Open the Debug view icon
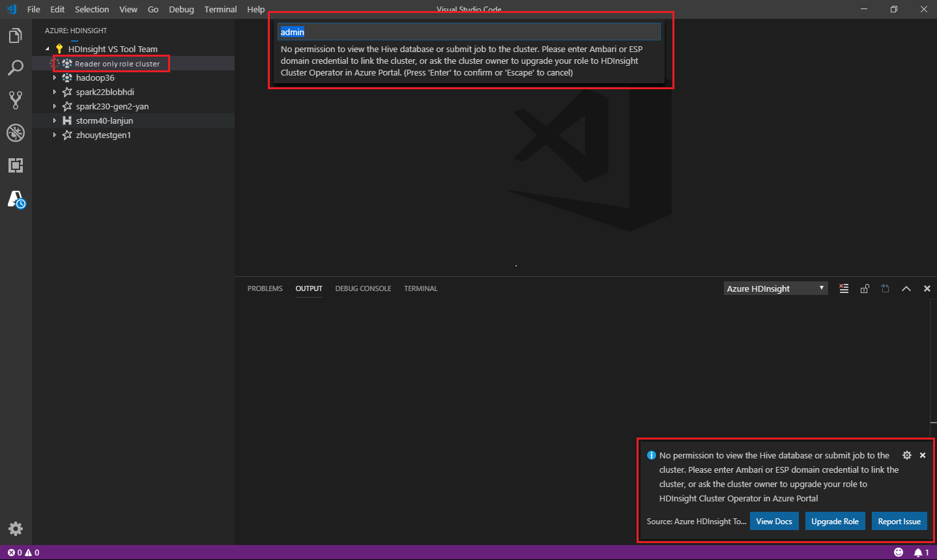 16,133
